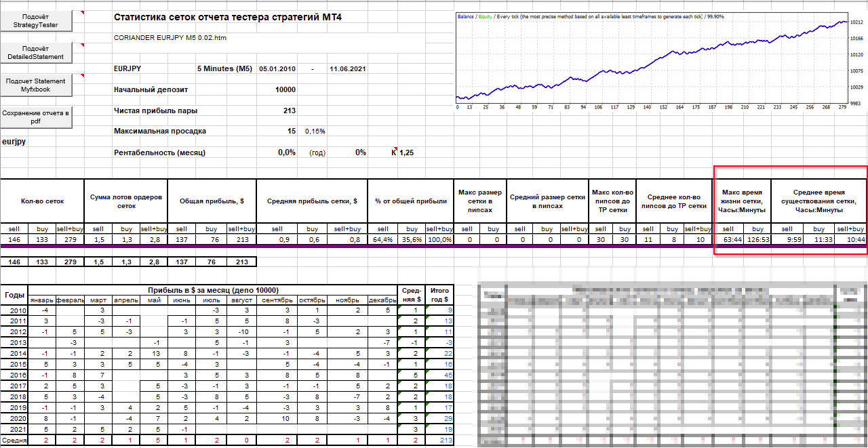The width and height of the screenshot is (868, 448).
Task: Click the Сохранение отчета в pdf button
Action: tap(35, 117)
